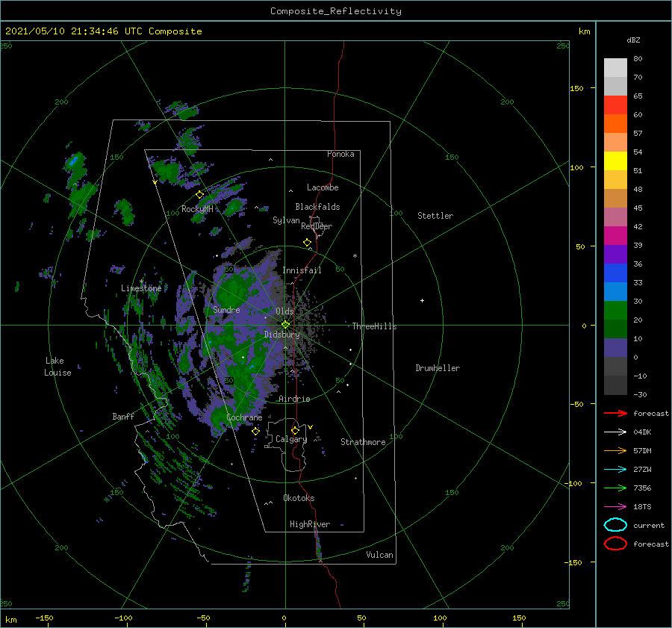The height and width of the screenshot is (628, 672).
Task: Click the RedDeer city label
Action: [317, 226]
